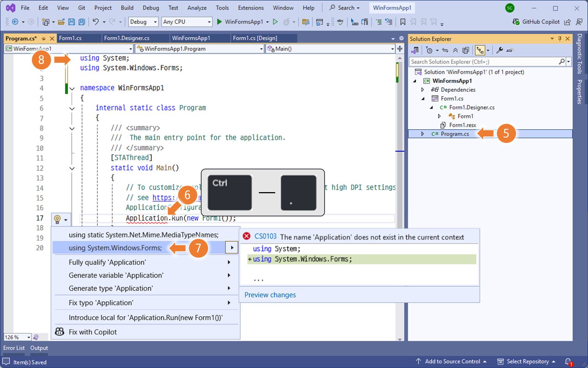Screen dimensions: 588x368
Task: Collapse the namespace WinFormsApp1 code block
Action: 72,88
